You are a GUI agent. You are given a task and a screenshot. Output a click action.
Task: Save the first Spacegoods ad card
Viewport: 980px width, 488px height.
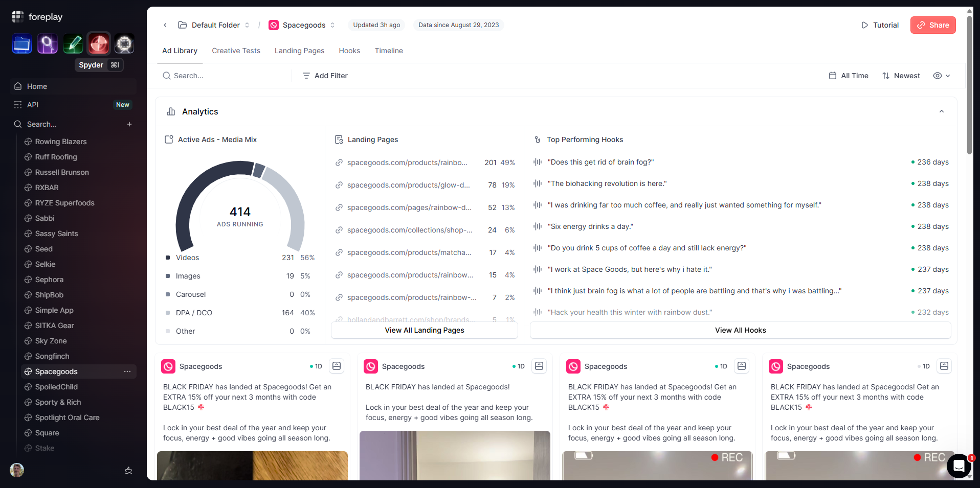tap(337, 366)
